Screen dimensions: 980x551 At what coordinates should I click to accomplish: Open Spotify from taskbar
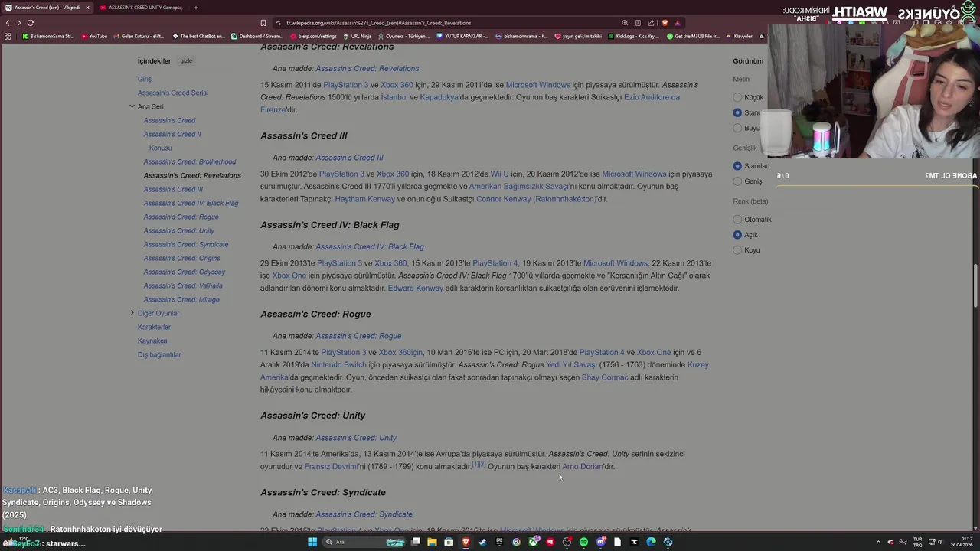(583, 542)
